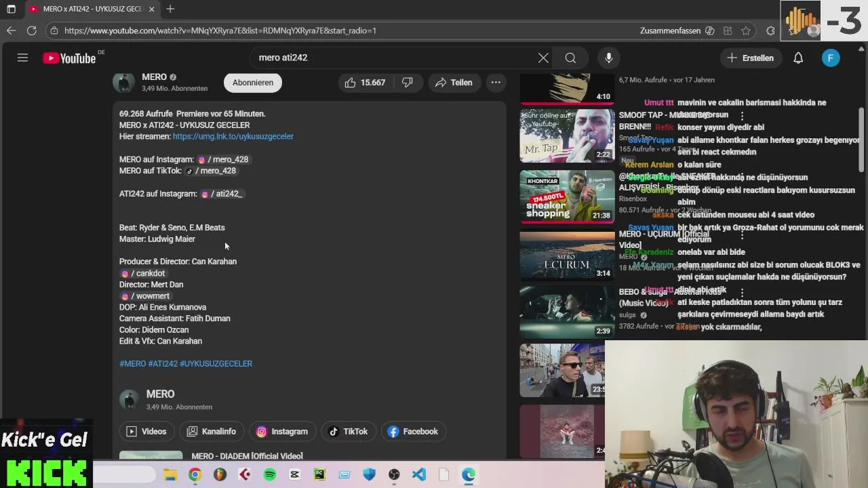Open File Explorer from the taskbar
This screenshot has width=868, height=488.
coord(170,475)
